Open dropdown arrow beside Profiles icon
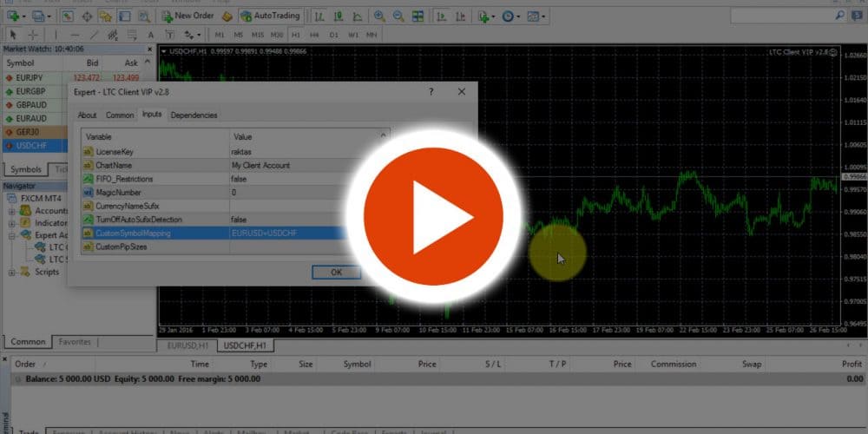The width and height of the screenshot is (868, 434). pyautogui.click(x=49, y=16)
